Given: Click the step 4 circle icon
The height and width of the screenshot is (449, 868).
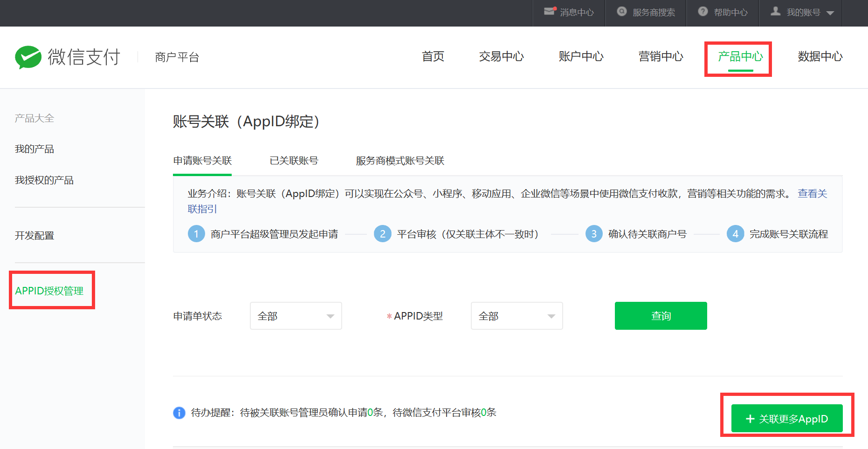Looking at the screenshot, I should 735,234.
